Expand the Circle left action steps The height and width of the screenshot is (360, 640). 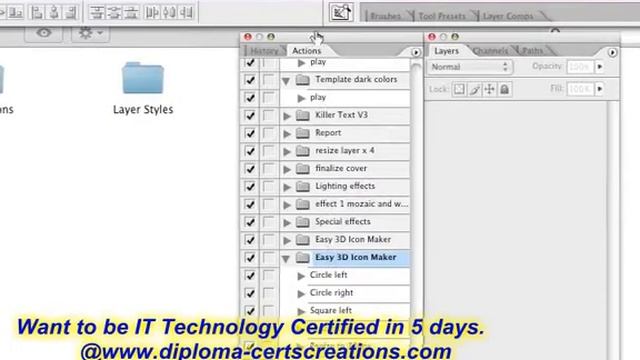coord(301,276)
